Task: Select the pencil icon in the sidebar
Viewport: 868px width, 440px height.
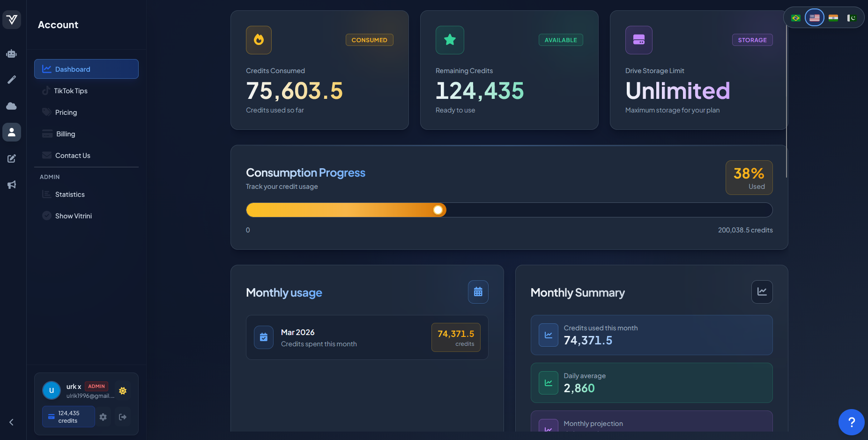Action: [x=12, y=80]
